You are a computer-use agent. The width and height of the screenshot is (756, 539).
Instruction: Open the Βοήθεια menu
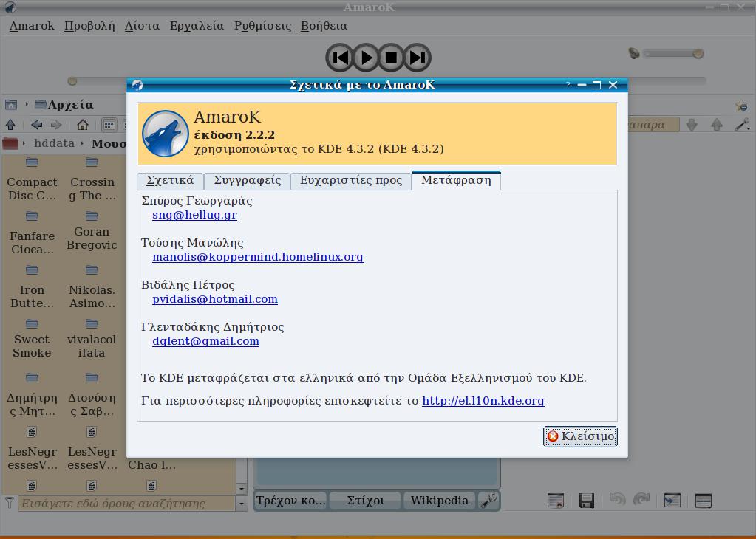(324, 26)
